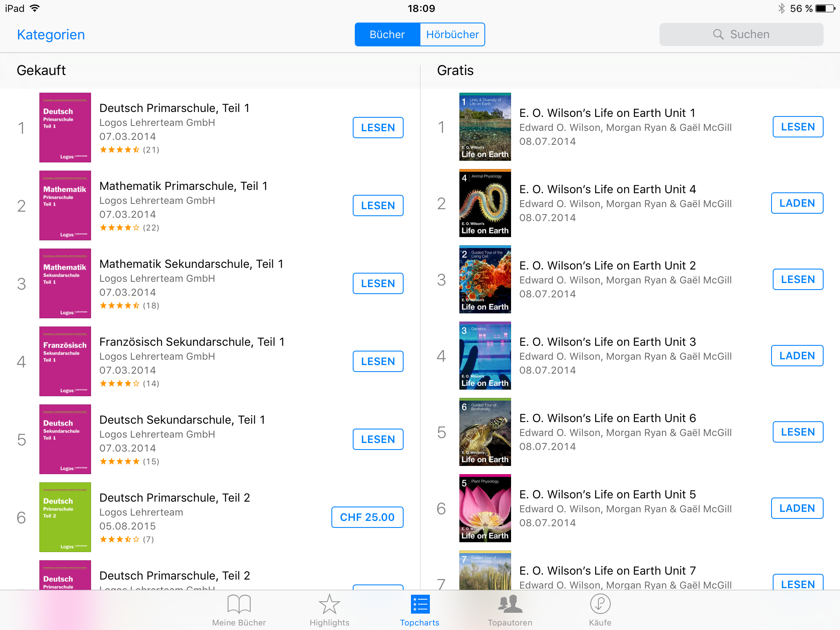Open title 'E. O. Wilson's Life on Earth Unit 2'
Viewport: 840px width, 630px height.
pos(607,265)
